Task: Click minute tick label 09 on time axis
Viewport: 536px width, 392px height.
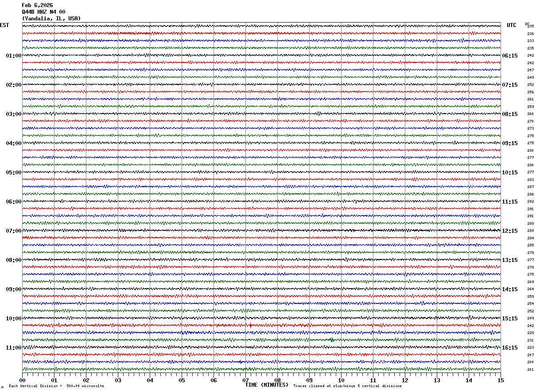Action: click(x=309, y=380)
